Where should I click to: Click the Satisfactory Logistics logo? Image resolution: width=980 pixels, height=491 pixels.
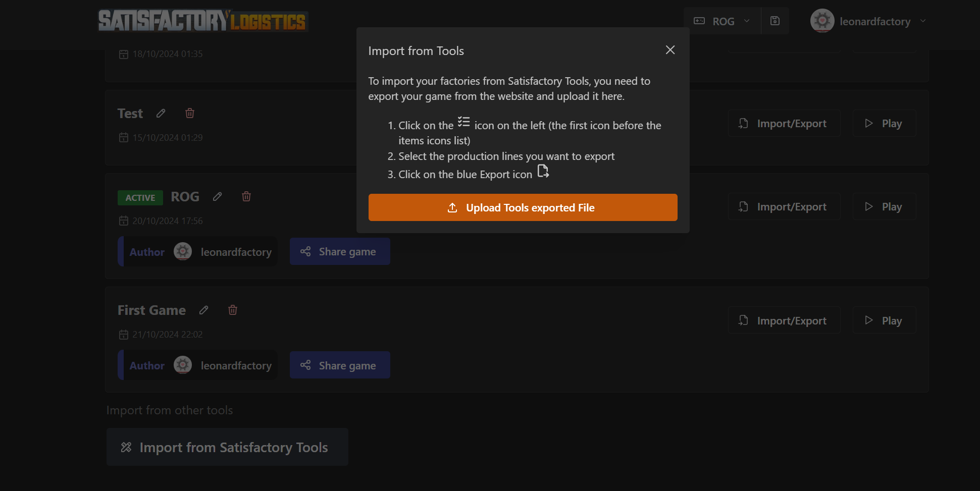pos(202,21)
